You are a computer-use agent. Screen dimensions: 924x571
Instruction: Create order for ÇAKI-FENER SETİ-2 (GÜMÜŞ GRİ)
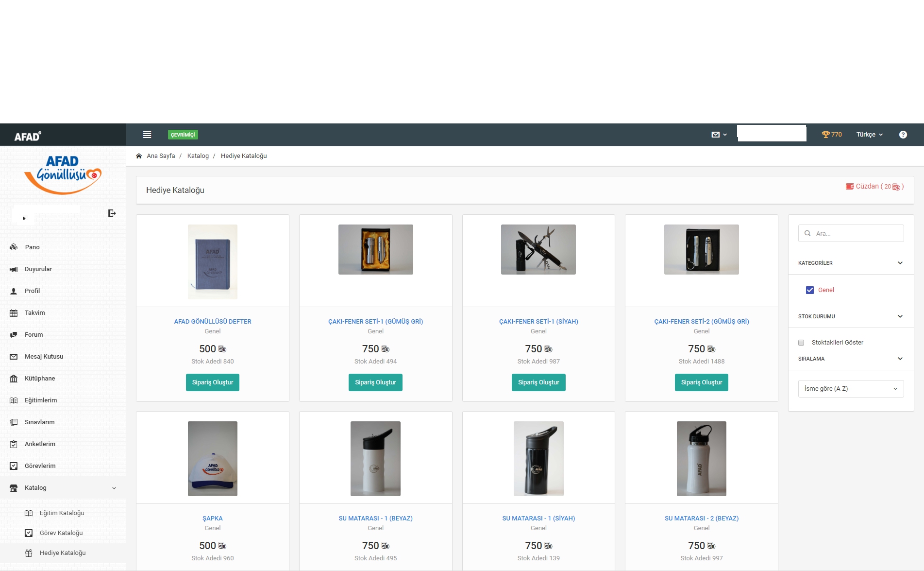[702, 382]
